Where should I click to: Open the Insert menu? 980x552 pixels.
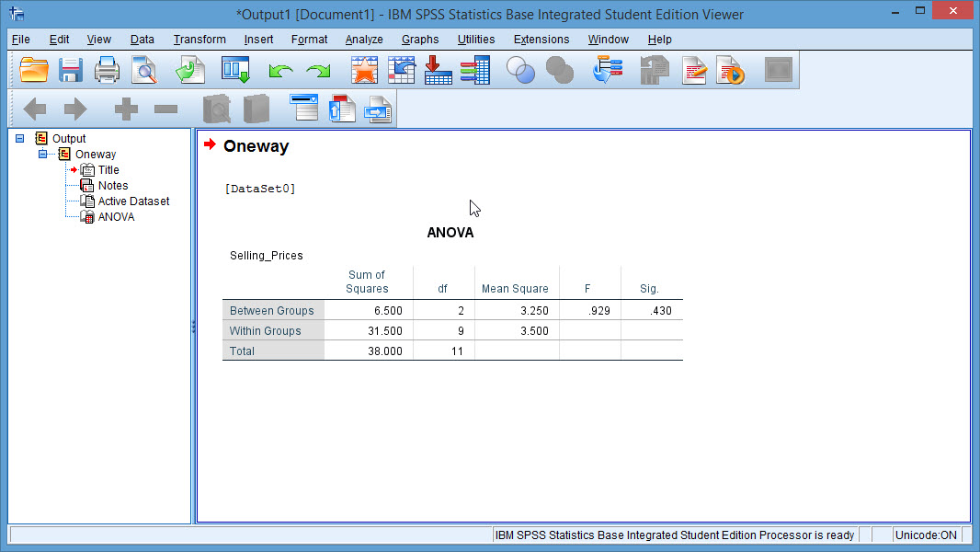(258, 40)
